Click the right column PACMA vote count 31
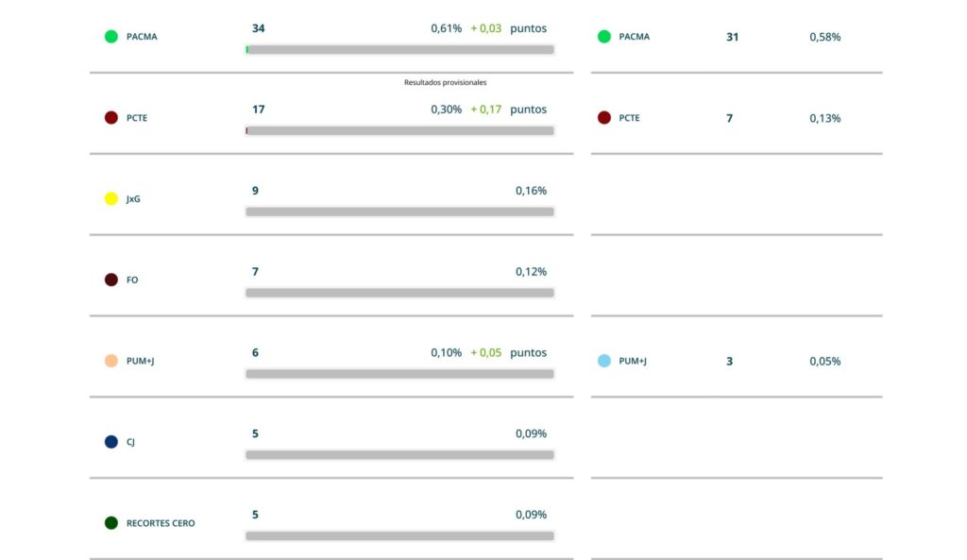Image resolution: width=967 pixels, height=560 pixels. coord(732,37)
